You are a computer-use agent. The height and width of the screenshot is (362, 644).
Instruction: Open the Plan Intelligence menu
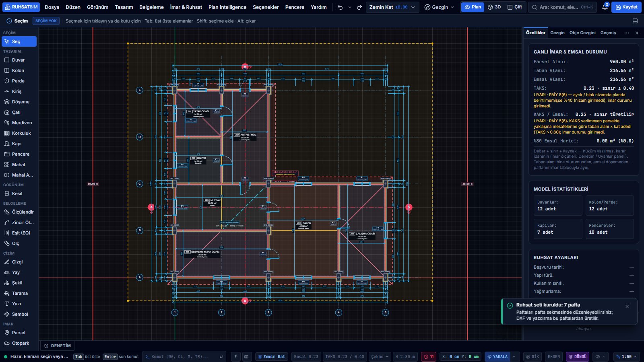(x=227, y=7)
